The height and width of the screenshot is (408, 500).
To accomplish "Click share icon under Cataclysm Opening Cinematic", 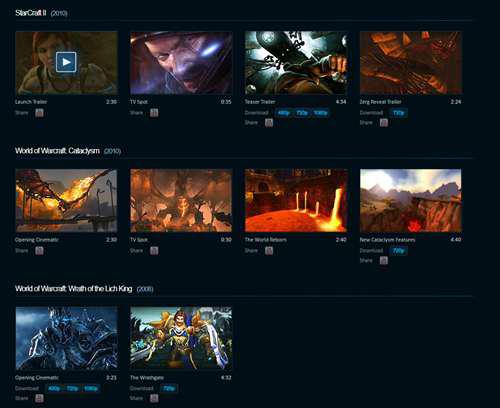I will coord(39,251).
